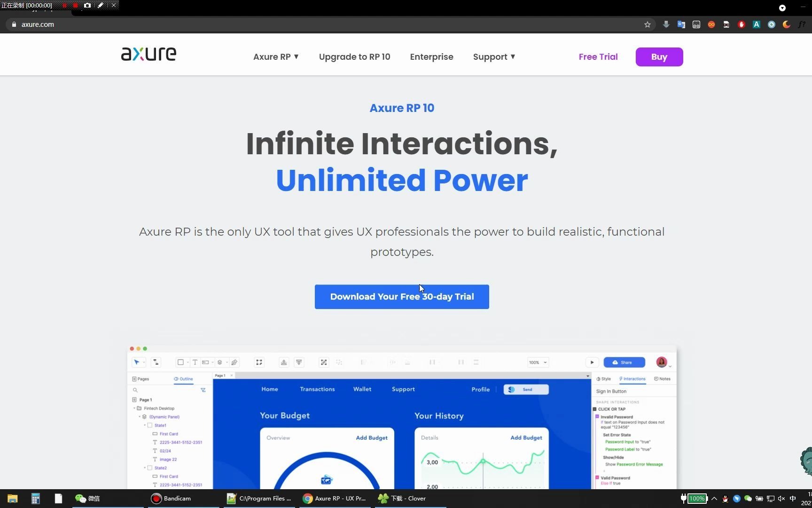Select the arrow selection tool in Axure toolbar
The width and height of the screenshot is (812, 508).
click(137, 362)
